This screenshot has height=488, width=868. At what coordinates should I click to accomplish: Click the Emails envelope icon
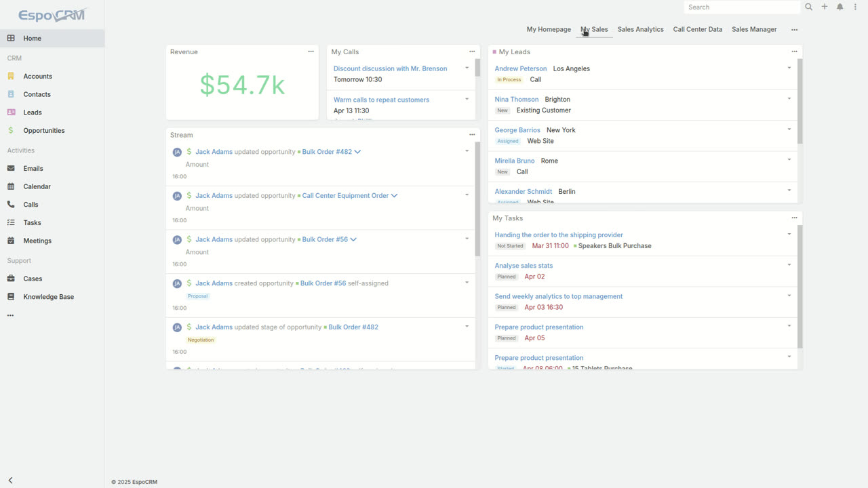(x=11, y=168)
